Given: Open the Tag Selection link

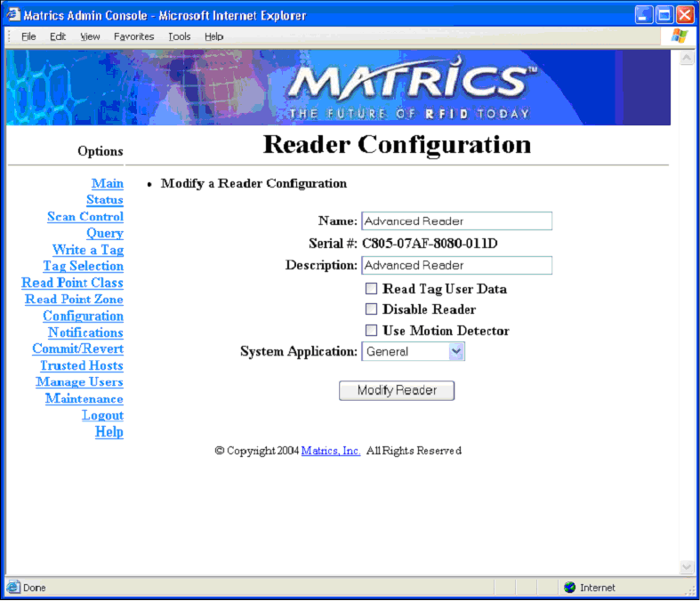Looking at the screenshot, I should [84, 267].
